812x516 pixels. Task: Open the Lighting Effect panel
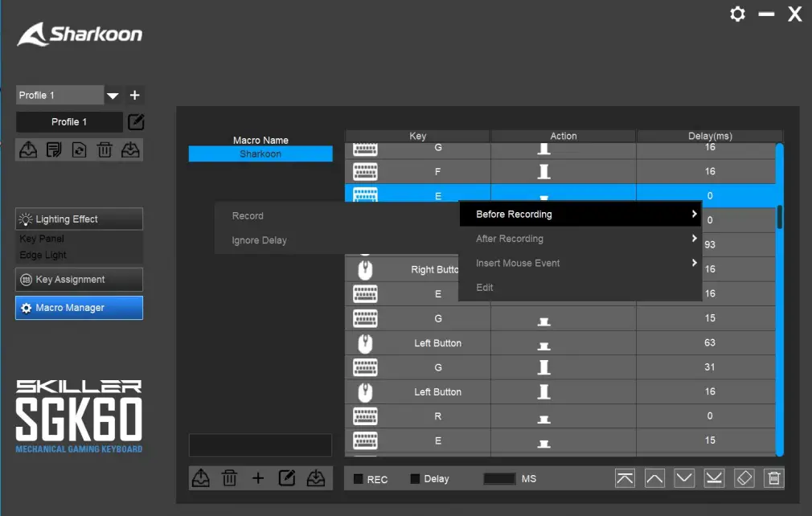pos(78,219)
